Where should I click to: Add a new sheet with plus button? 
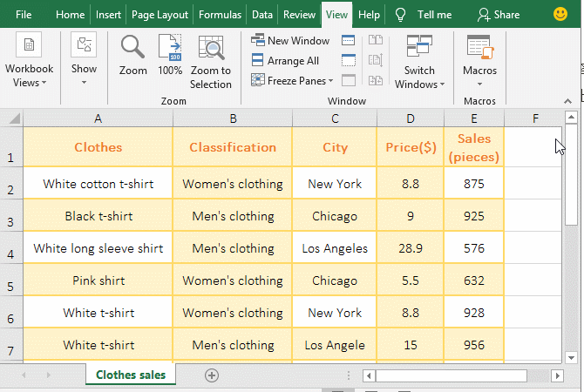[x=212, y=375]
